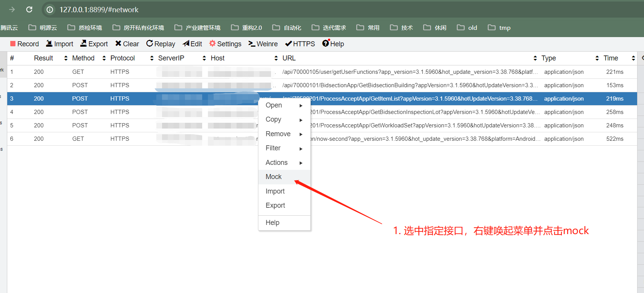Click the Export toolbar icon
Image resolution: width=644 pixels, height=293 pixels.
click(83, 44)
